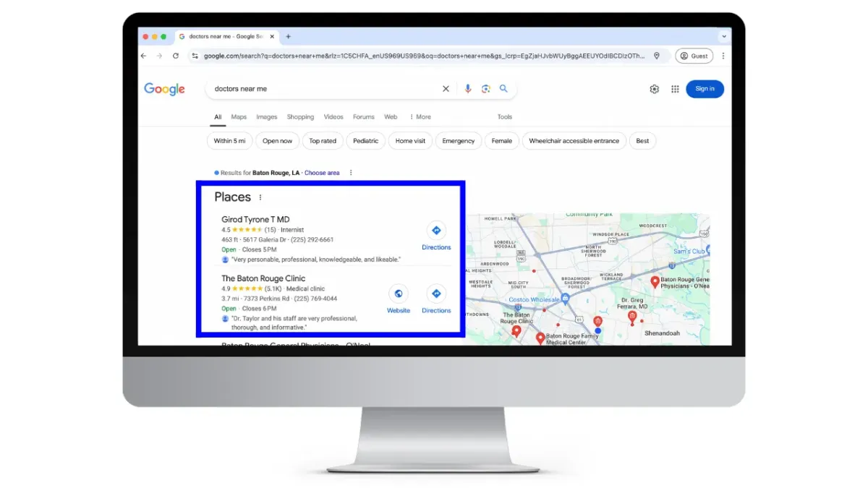This screenshot has height=488, width=868.
Task: Click the browser forward arrow
Action: tap(159, 56)
